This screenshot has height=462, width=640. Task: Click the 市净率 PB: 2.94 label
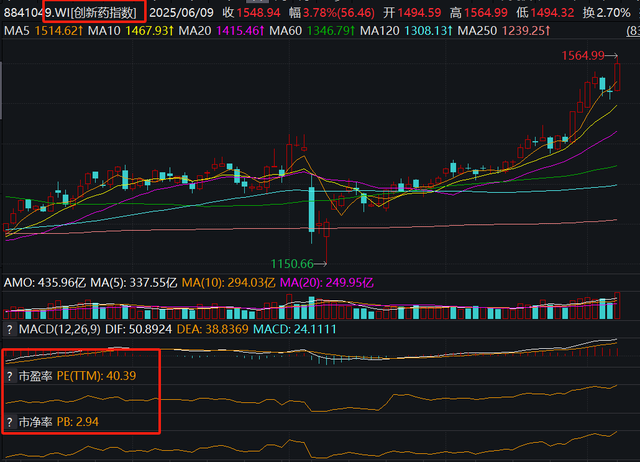pyautogui.click(x=59, y=422)
